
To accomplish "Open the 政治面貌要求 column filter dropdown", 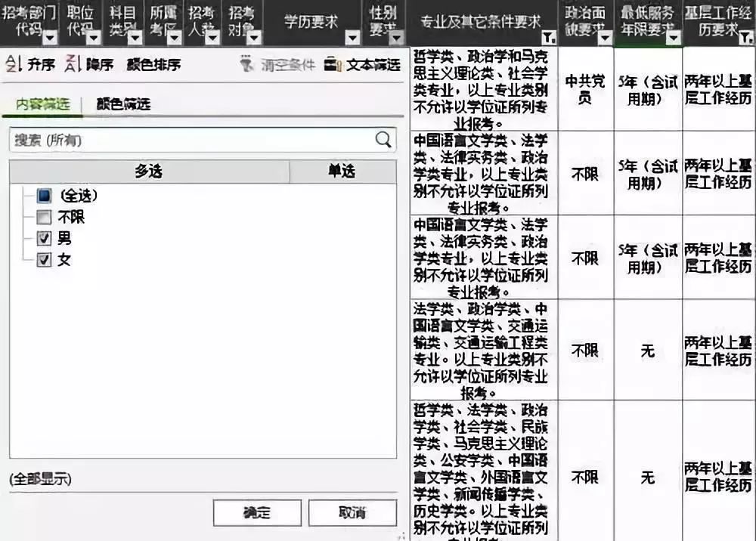I will pos(605,37).
